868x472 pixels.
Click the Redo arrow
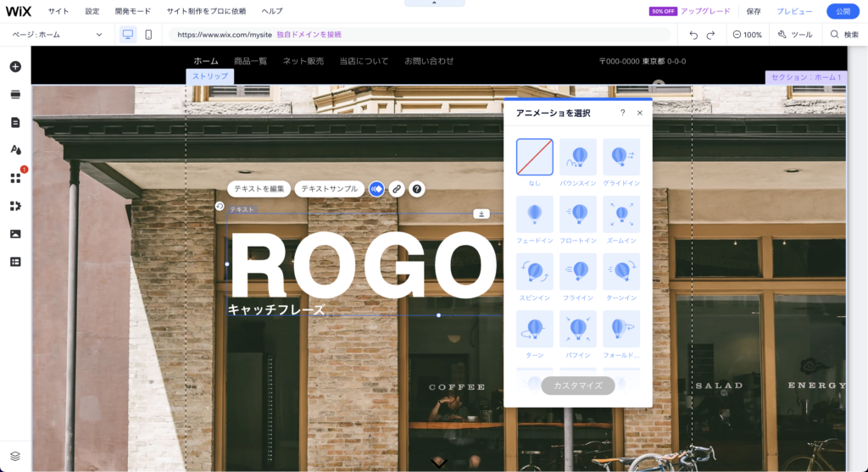point(711,35)
